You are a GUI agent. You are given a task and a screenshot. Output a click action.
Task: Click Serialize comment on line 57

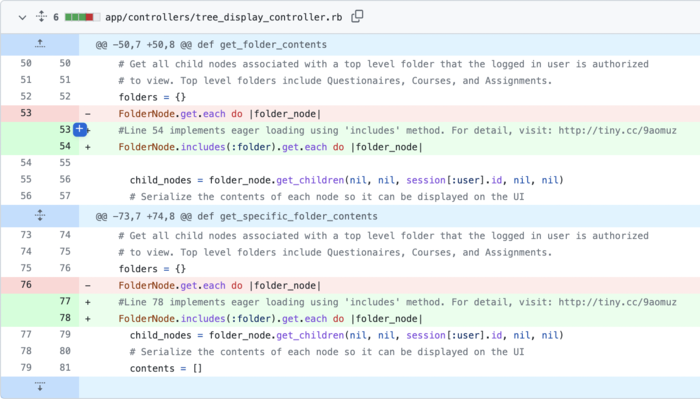(x=327, y=197)
